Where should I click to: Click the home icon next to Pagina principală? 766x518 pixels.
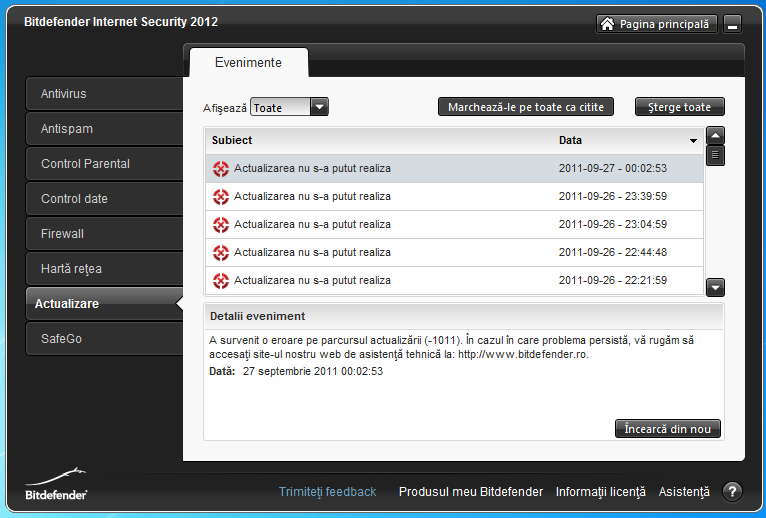pyautogui.click(x=607, y=23)
